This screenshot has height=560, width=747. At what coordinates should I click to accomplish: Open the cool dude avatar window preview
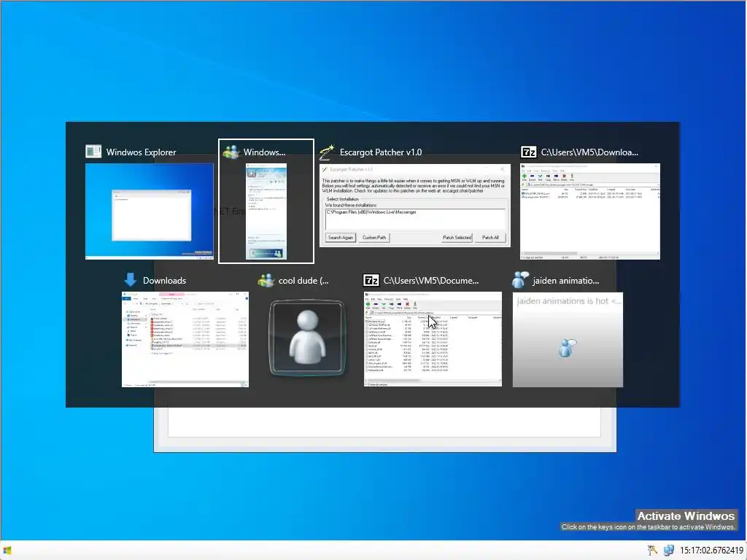(307, 338)
